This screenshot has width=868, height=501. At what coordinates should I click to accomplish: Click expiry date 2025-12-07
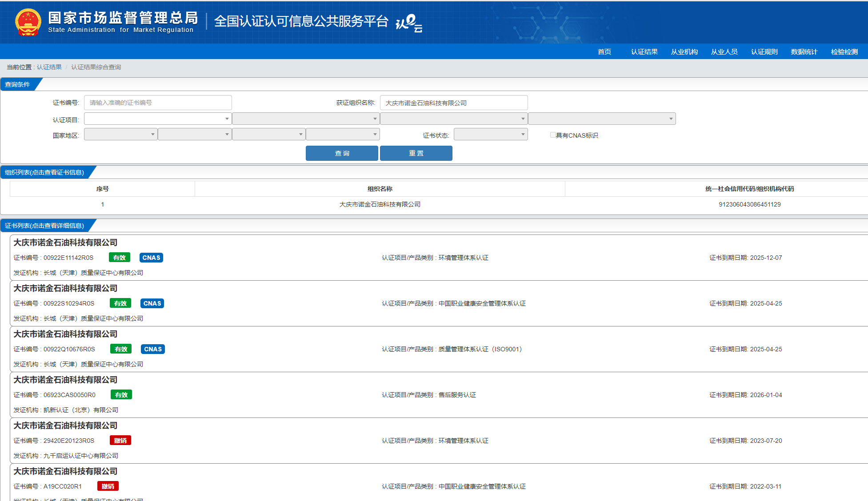click(766, 258)
